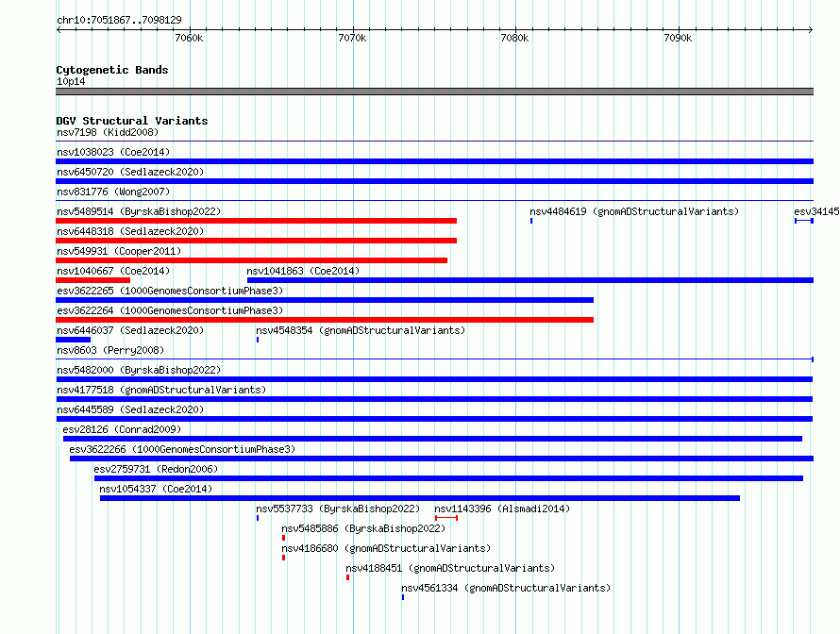Select the nsv4484619 (gnomADStructuralVariants) label
The image size is (840, 634).
[634, 211]
